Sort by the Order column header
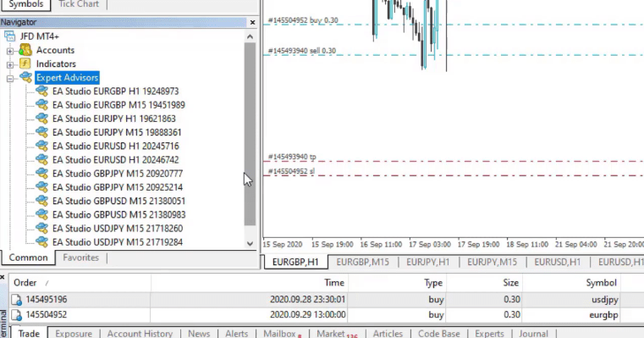This screenshot has height=338, width=644. tap(80, 282)
